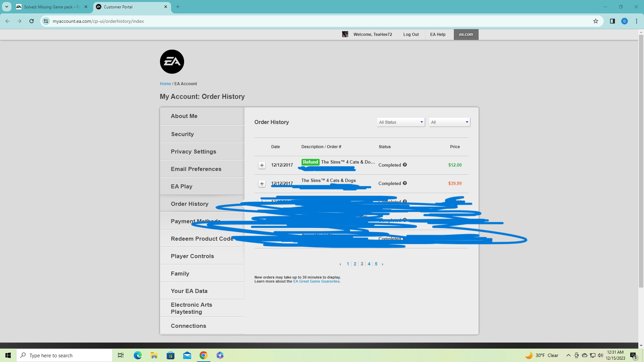The image size is (644, 362).
Task: Expand the $39.99 Sims 4 Cats & Dogs order
Action: [x=262, y=184]
